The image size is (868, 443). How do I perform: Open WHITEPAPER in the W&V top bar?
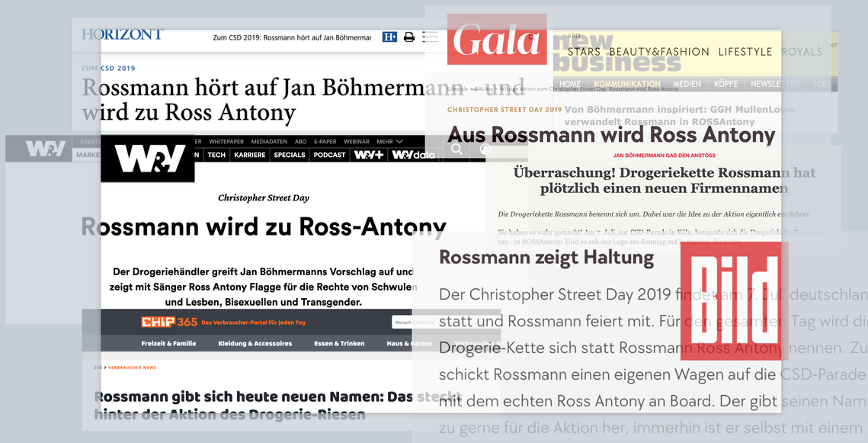226,142
